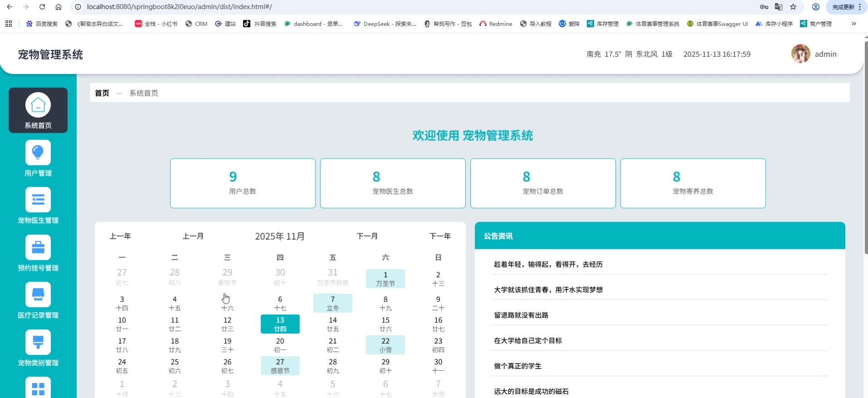Go to next month (下一月)
868x398 pixels.
[x=367, y=236]
